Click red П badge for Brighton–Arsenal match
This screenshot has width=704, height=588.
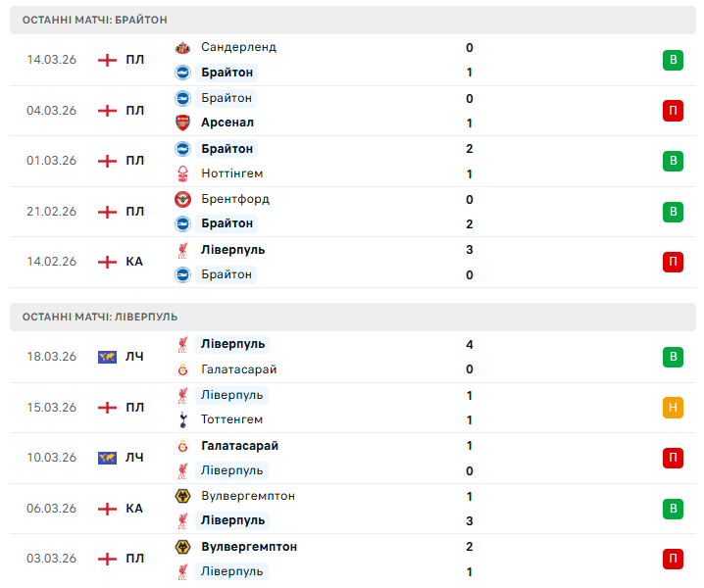(x=673, y=111)
